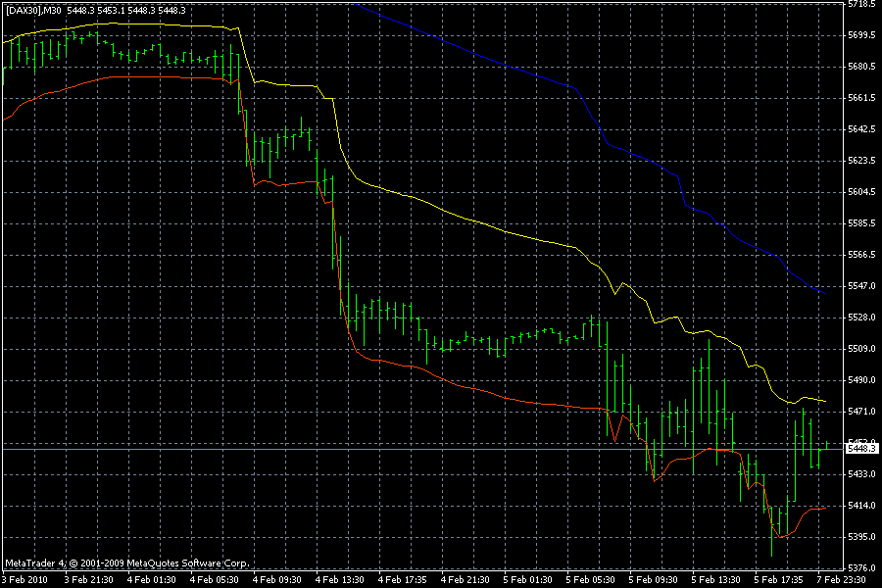The image size is (882, 588).
Task: Click the 5433.0 price axis label
Action: pyautogui.click(x=861, y=474)
